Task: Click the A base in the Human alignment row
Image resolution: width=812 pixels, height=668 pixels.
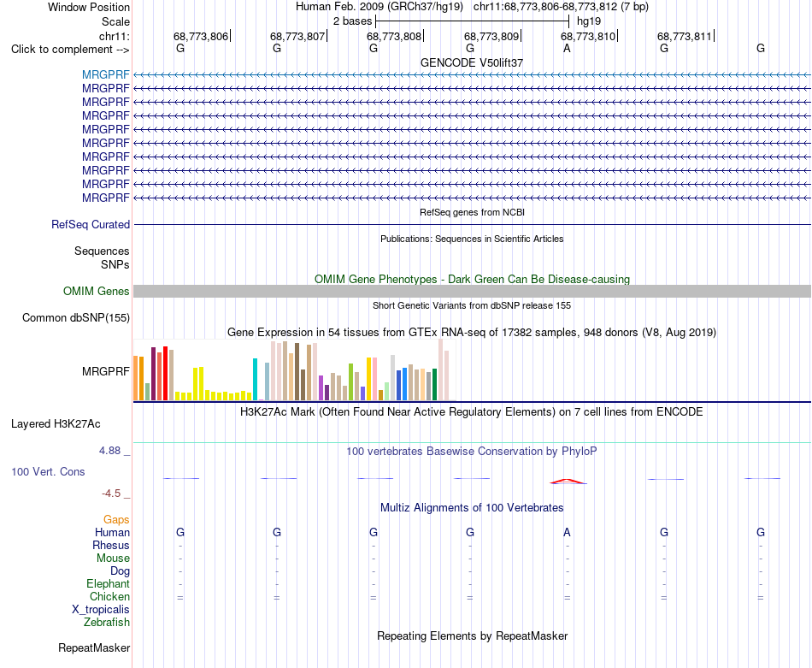Action: pyautogui.click(x=567, y=532)
